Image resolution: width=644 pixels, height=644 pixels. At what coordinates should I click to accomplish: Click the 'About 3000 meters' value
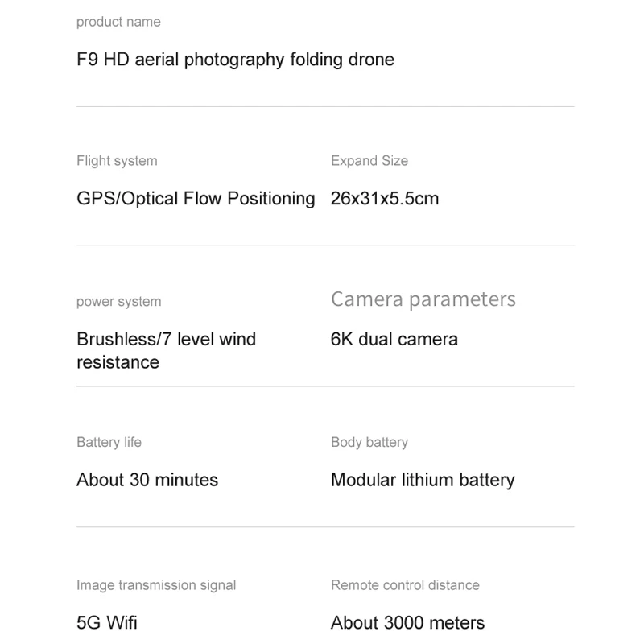(x=407, y=623)
